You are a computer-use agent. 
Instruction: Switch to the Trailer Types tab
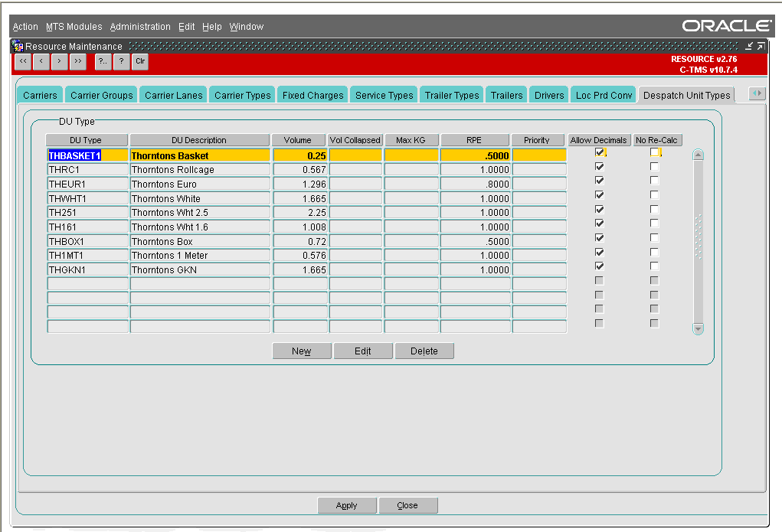coord(452,95)
